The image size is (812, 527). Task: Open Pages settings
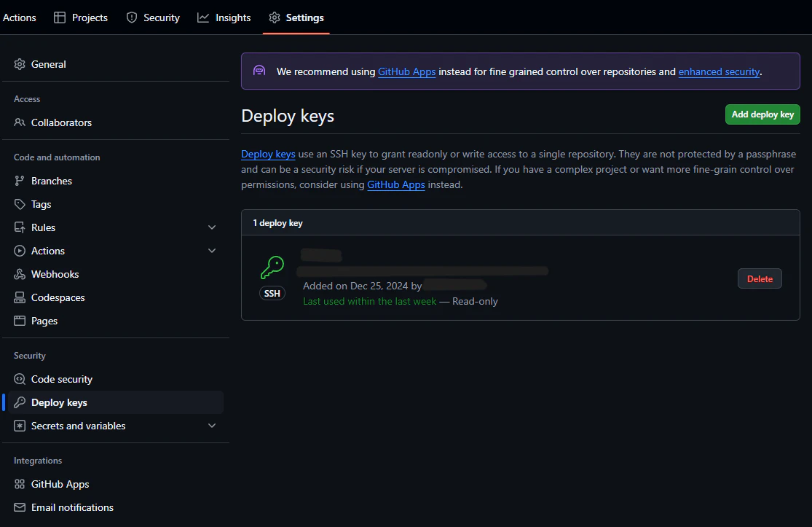point(116,321)
